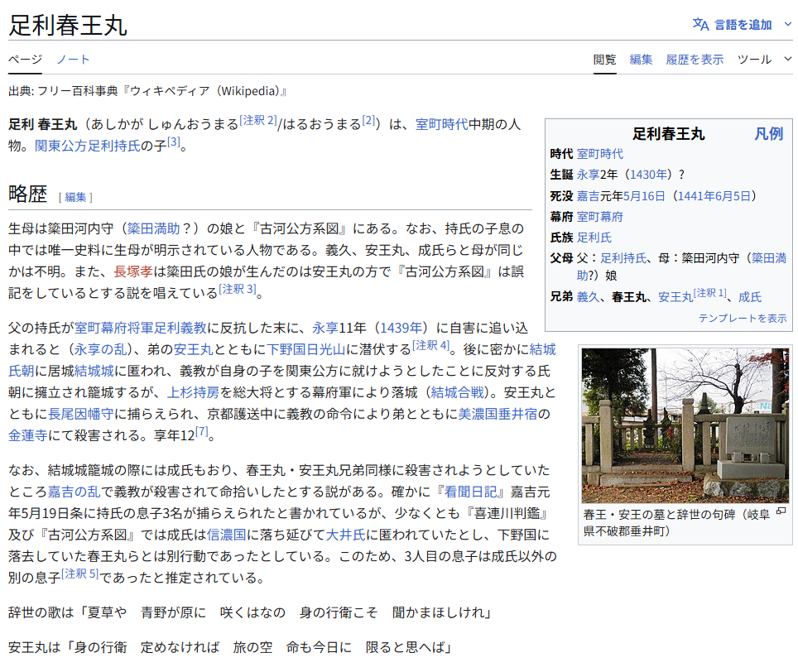
Task: Click the enlarge icon under grave photo
Action: tap(781, 512)
